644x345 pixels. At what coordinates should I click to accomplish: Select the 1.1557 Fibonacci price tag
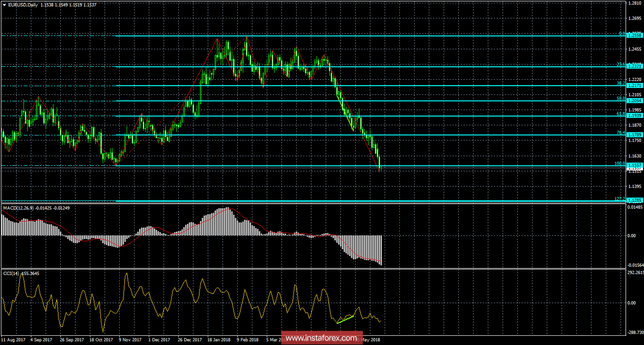635,165
